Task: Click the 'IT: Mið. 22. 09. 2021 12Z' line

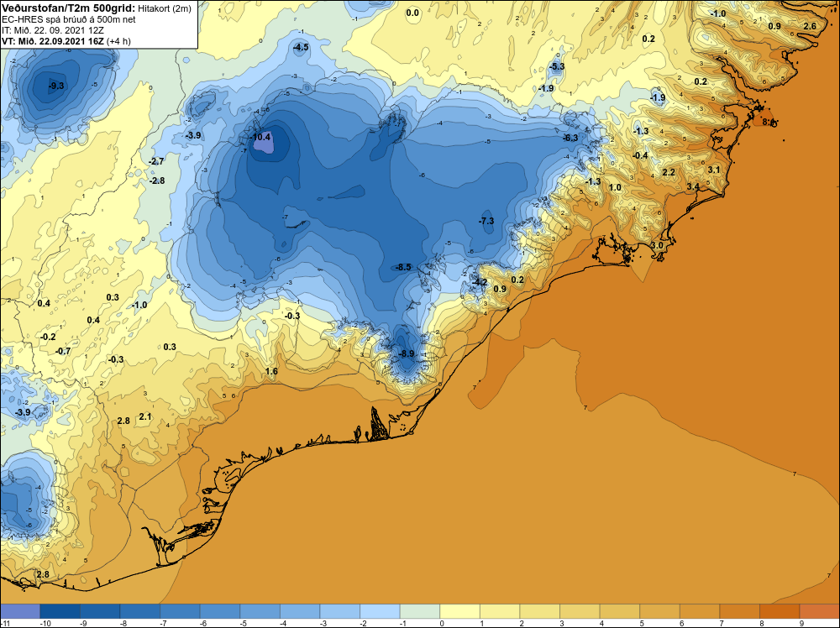Action: pos(53,30)
